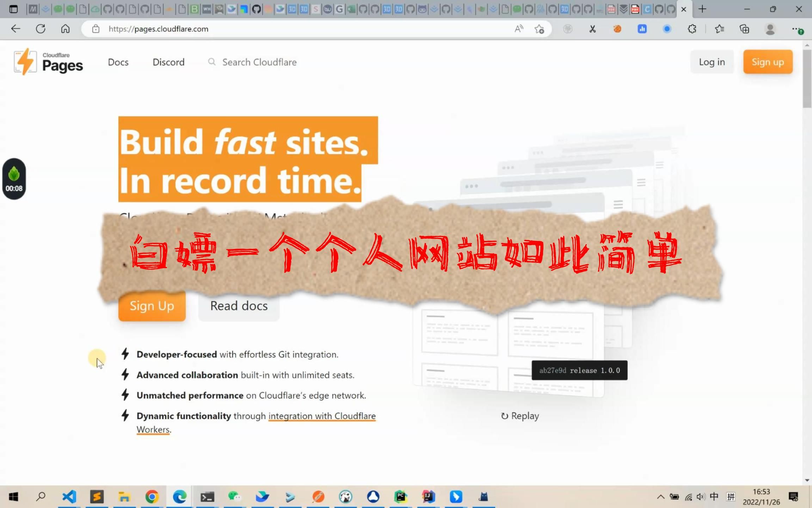Click the Unmatched performance feature text
Image resolution: width=812 pixels, height=508 pixels.
(251, 395)
